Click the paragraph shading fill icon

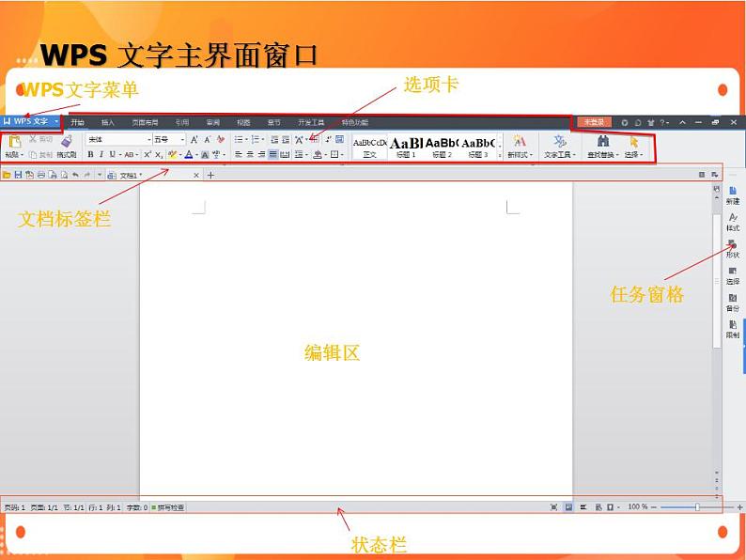pos(318,155)
